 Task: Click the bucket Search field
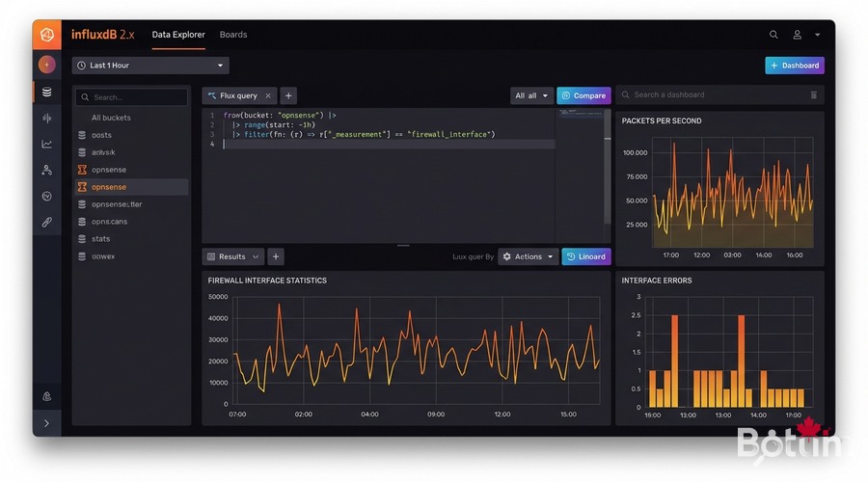(132, 96)
